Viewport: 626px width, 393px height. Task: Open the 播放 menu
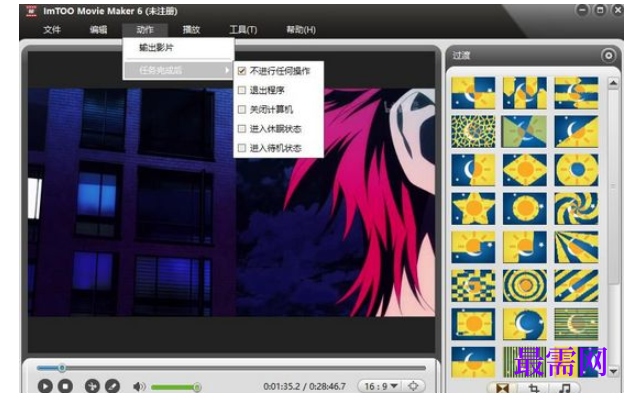pyautogui.click(x=191, y=30)
